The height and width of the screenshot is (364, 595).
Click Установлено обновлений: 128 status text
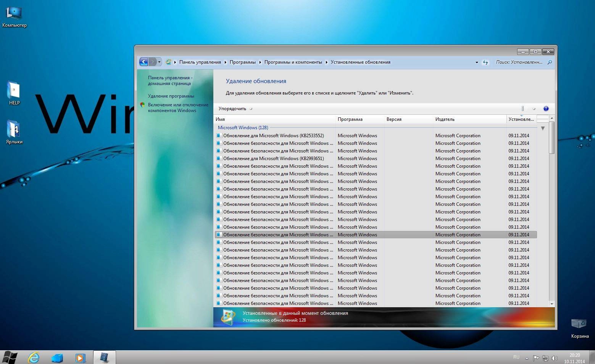[x=274, y=320]
